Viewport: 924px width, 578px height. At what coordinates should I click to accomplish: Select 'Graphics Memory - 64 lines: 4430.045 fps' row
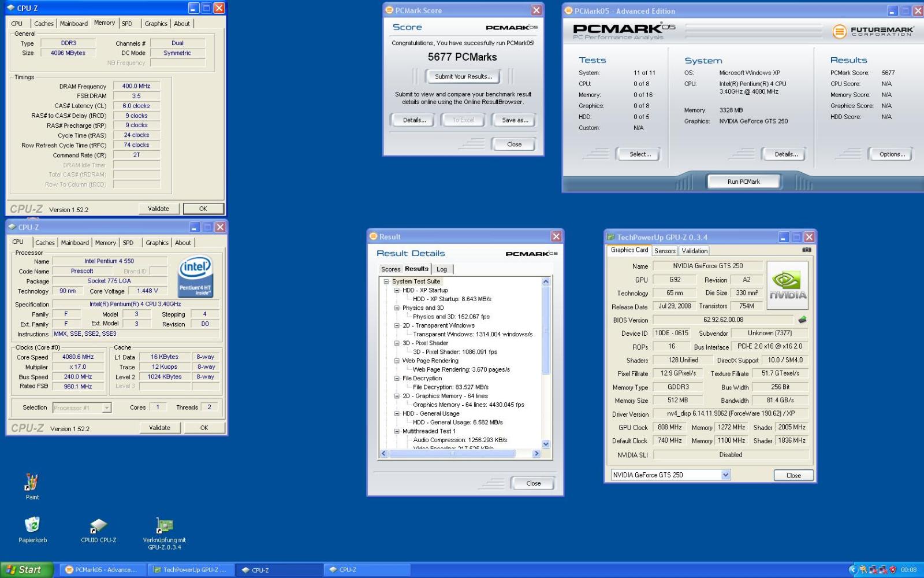pos(468,405)
